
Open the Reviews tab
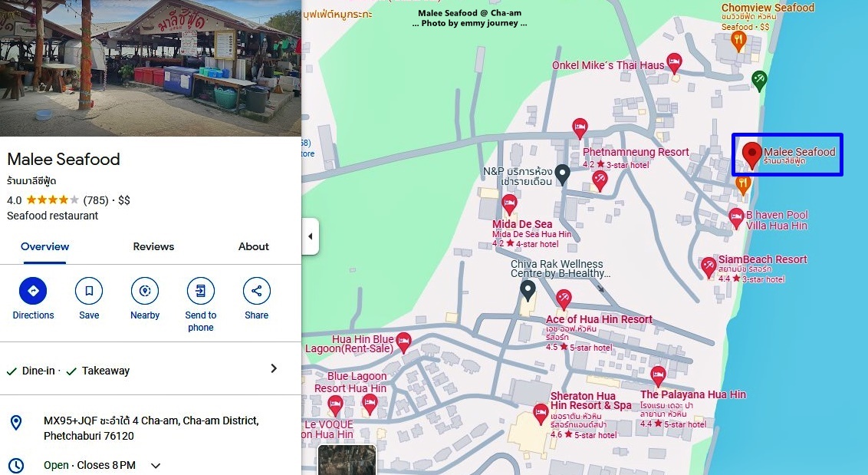click(153, 246)
